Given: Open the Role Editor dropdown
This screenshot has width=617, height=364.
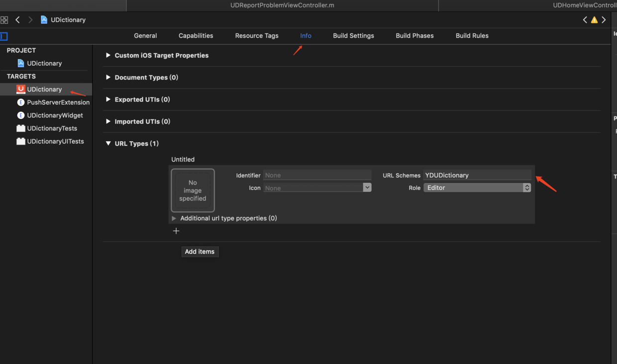Looking at the screenshot, I should coord(477,187).
